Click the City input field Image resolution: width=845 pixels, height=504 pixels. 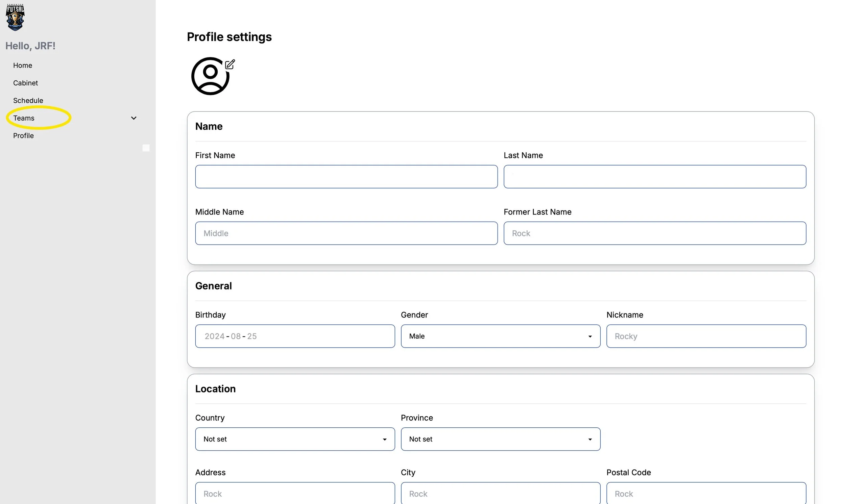coord(500,493)
